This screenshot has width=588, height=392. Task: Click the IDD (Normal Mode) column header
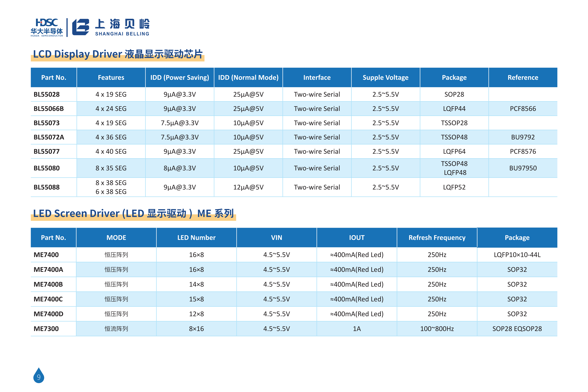pos(248,78)
